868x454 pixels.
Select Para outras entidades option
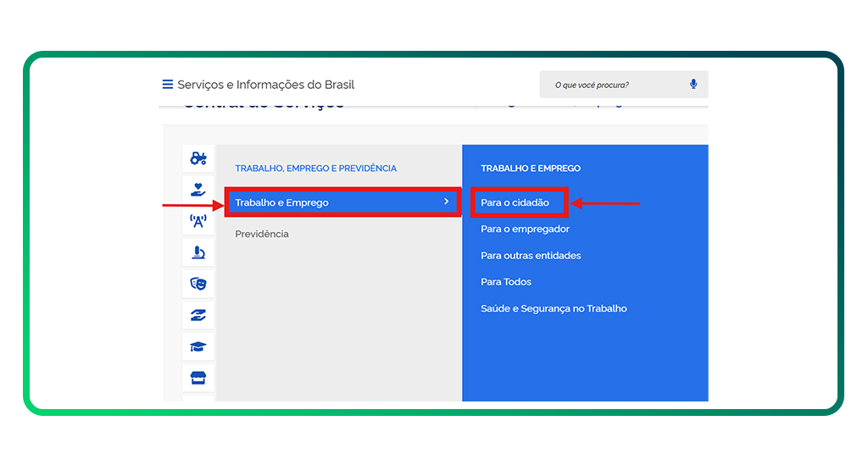[531, 255]
